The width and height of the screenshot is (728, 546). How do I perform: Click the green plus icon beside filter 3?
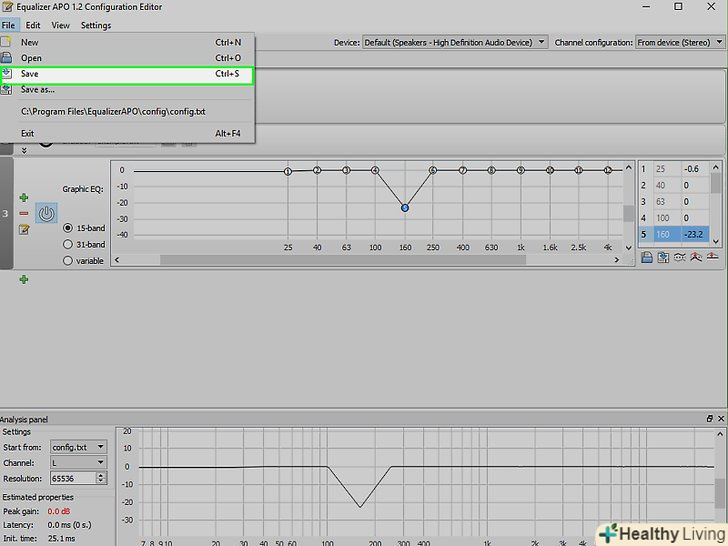click(24, 198)
